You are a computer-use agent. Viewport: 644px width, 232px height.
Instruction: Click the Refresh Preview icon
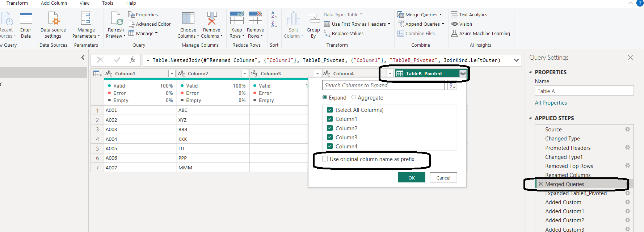click(116, 18)
